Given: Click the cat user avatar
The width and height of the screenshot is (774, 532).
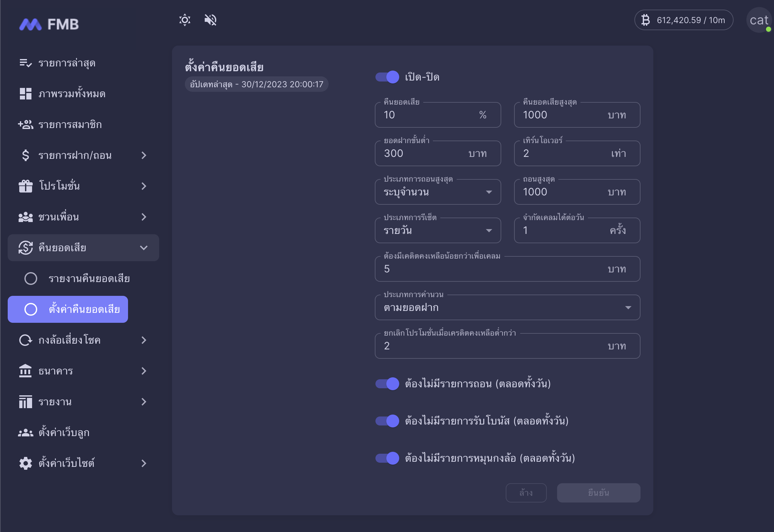Looking at the screenshot, I should [759, 20].
